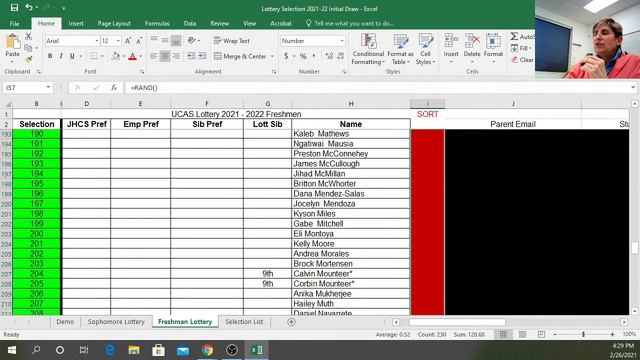Screen dimensions: 640x360
Task: Switch to the Page Layout tab
Action: (114, 23)
